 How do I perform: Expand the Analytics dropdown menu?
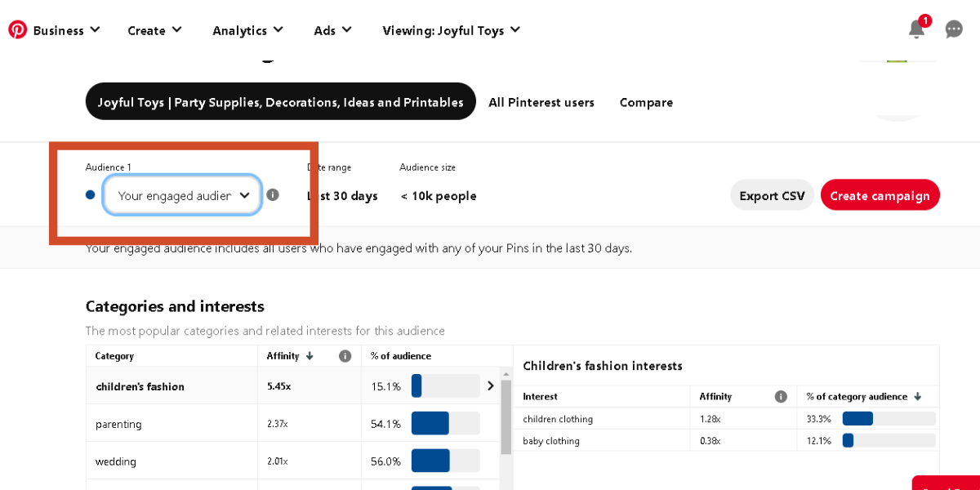[247, 30]
